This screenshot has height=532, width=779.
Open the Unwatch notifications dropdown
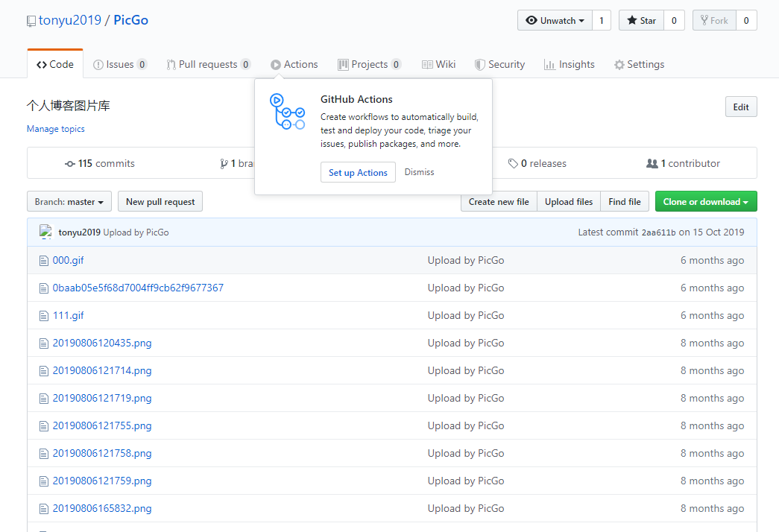(x=555, y=21)
